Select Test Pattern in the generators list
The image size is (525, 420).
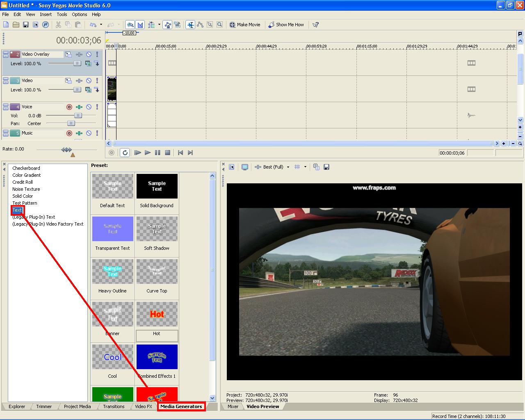[x=25, y=203]
